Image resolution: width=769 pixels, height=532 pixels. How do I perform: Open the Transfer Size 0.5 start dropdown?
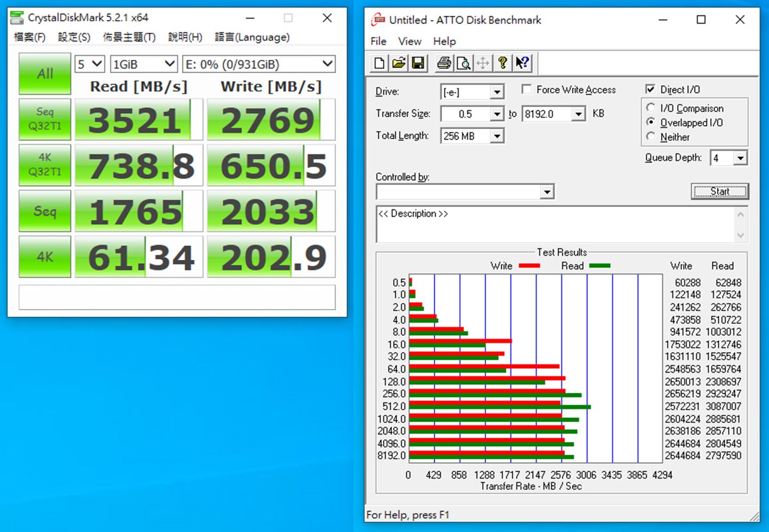(x=497, y=114)
